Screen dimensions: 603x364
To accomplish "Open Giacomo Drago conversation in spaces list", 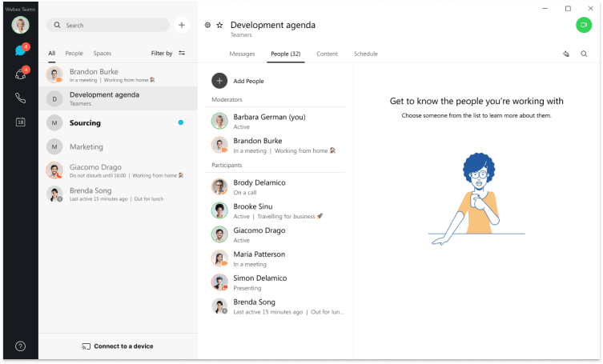I will click(x=118, y=170).
